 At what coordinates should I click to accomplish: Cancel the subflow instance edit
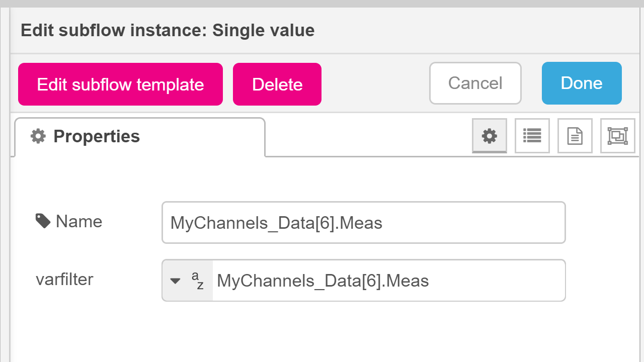[475, 83]
